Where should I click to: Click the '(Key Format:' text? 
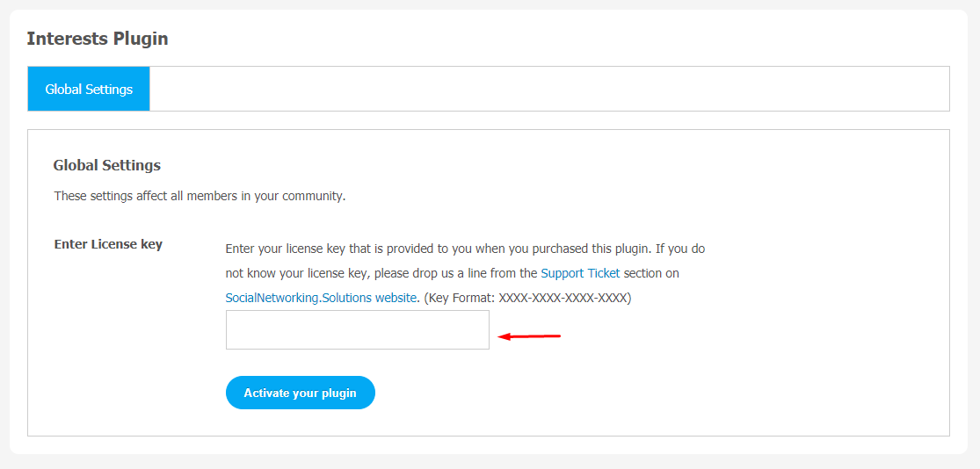tap(460, 298)
